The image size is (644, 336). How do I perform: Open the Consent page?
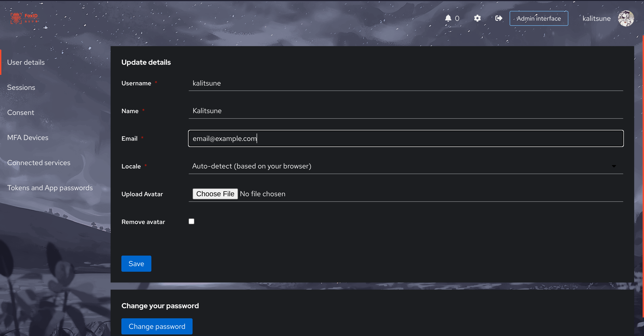tap(21, 112)
